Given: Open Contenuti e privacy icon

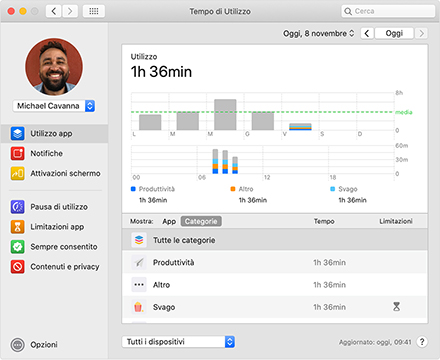Looking at the screenshot, I should point(17,267).
